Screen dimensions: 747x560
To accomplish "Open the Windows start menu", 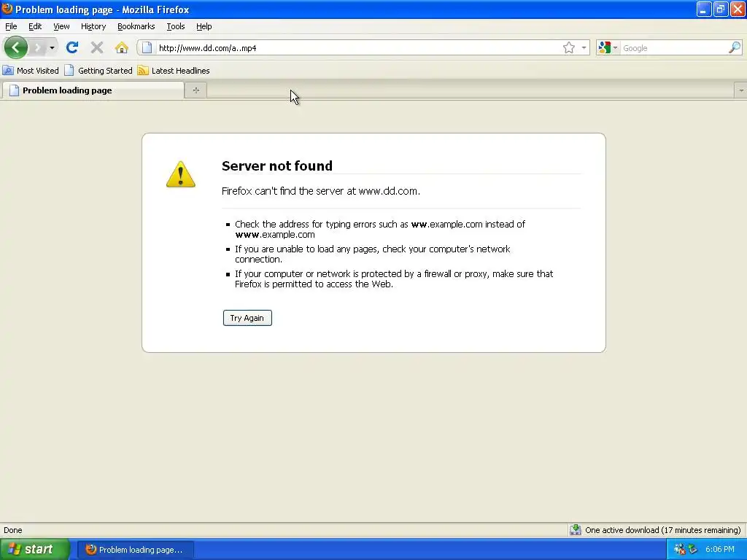I will (35, 550).
